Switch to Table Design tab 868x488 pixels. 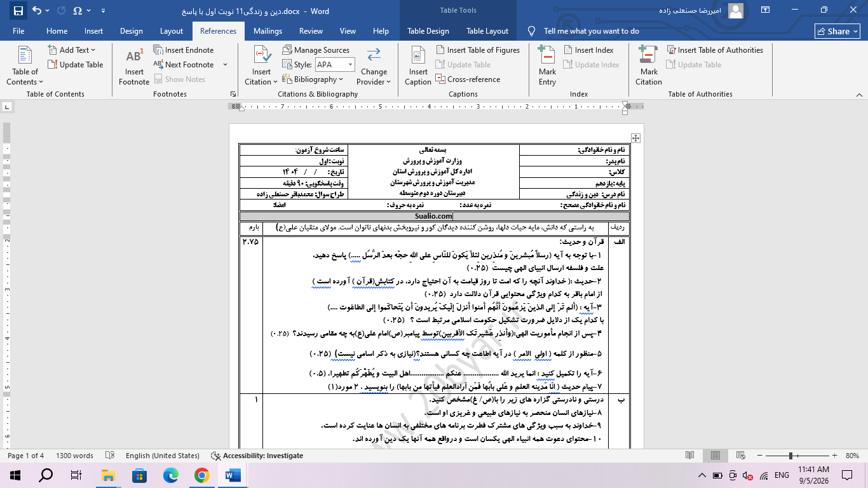pos(428,31)
